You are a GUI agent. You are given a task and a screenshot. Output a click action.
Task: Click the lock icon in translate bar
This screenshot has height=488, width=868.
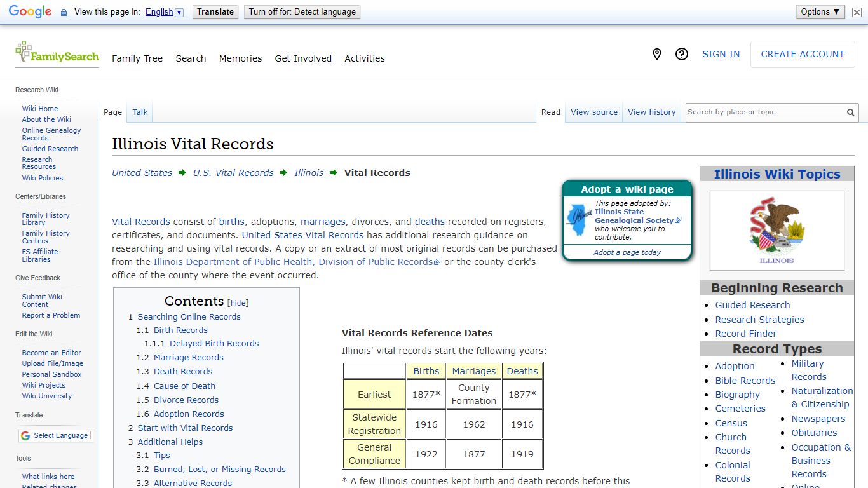(64, 12)
